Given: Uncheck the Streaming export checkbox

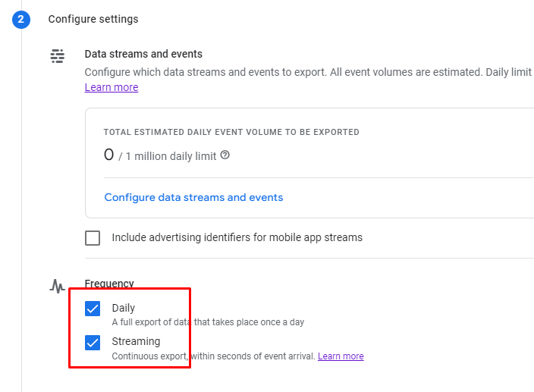Looking at the screenshot, I should coord(93,342).
